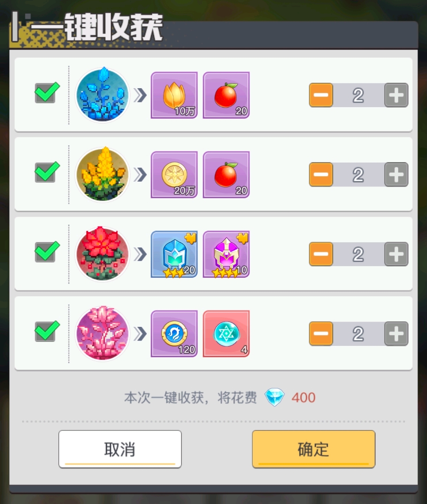Toggle the yellow flower plant row checkbox
This screenshot has width=427, height=504.
[47, 172]
